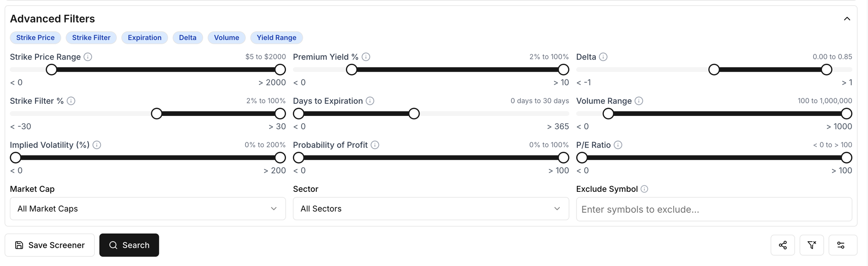
Task: Click info icon beside Premium Yield %
Action: point(366,57)
